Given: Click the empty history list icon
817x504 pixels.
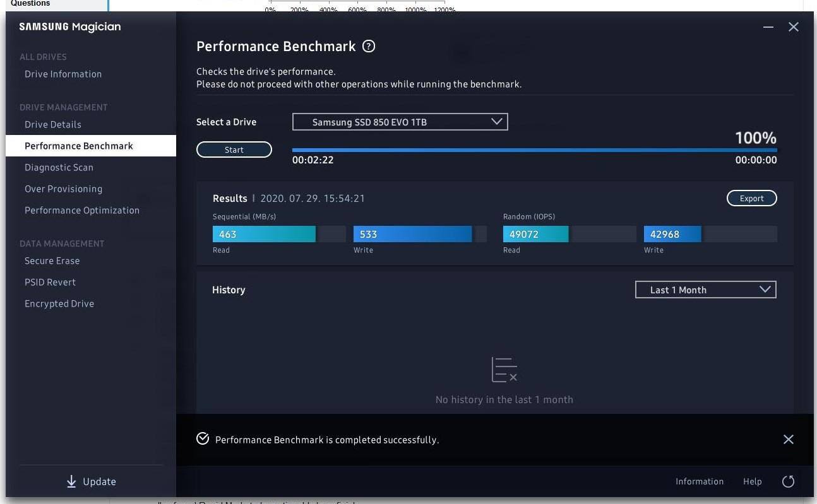Looking at the screenshot, I should pyautogui.click(x=504, y=370).
